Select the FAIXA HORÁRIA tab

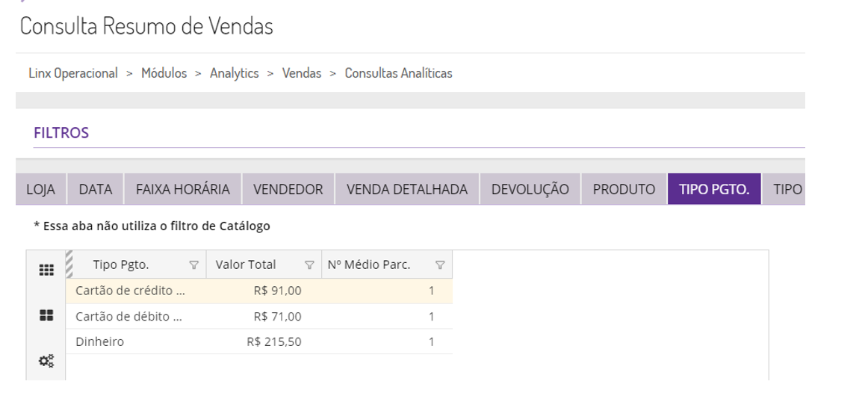[182, 190]
